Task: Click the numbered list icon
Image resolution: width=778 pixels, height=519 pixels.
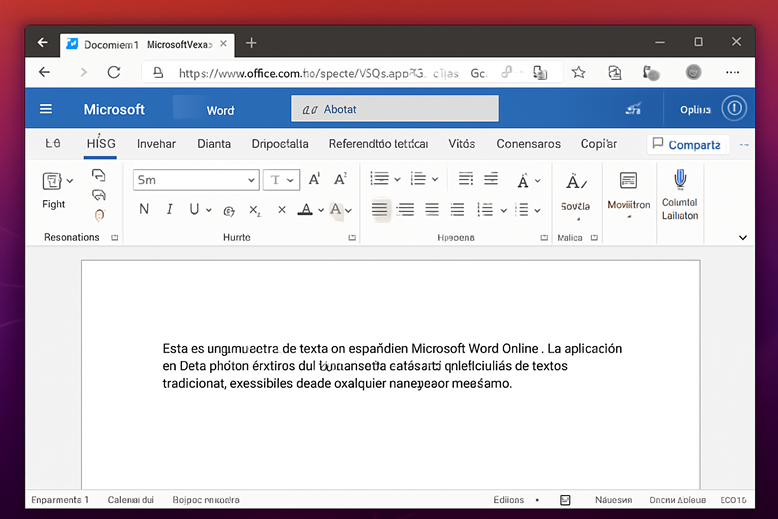Action: point(418,179)
